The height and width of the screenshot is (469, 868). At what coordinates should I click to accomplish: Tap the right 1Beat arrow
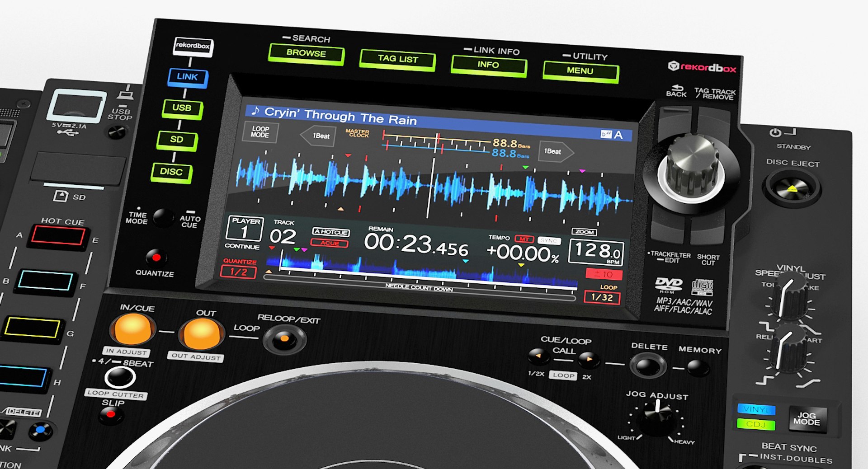[556, 151]
